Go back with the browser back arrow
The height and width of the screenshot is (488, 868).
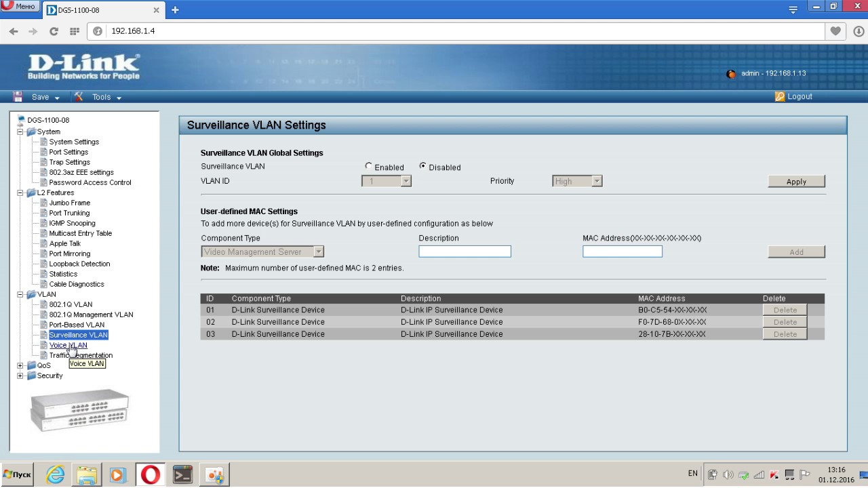click(14, 31)
